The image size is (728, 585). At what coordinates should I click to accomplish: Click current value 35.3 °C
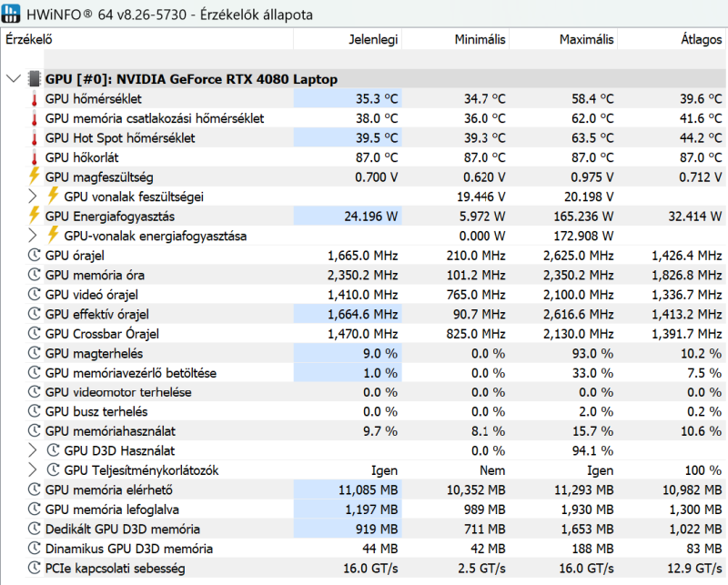(377, 99)
